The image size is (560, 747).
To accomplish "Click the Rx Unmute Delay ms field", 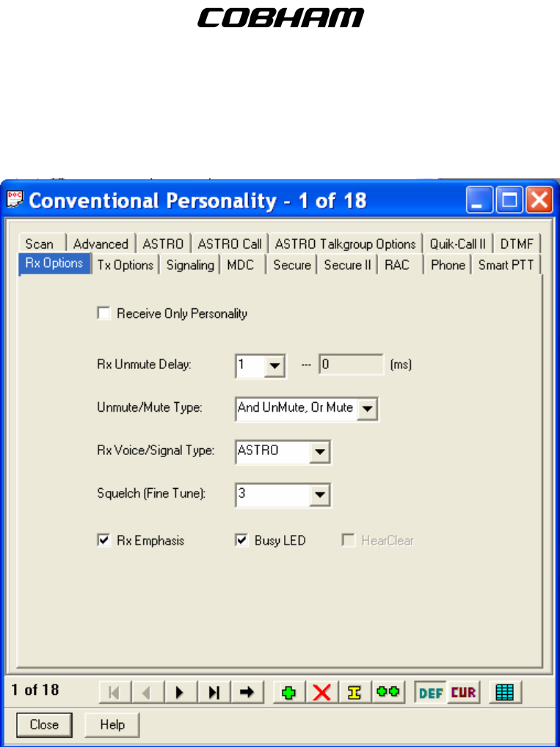I will [352, 365].
